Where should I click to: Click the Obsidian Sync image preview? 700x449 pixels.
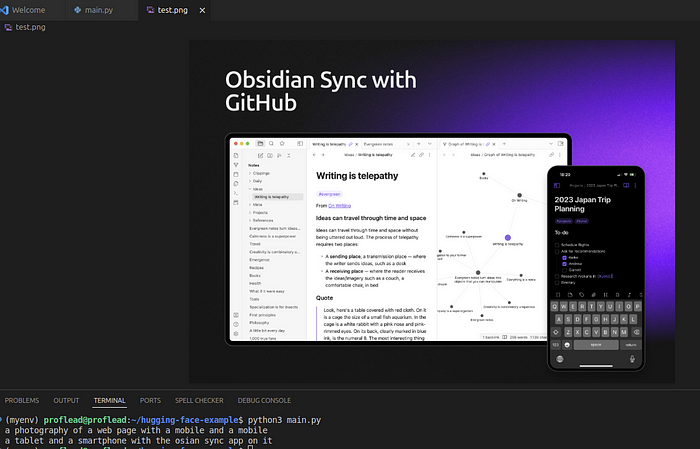[432, 212]
